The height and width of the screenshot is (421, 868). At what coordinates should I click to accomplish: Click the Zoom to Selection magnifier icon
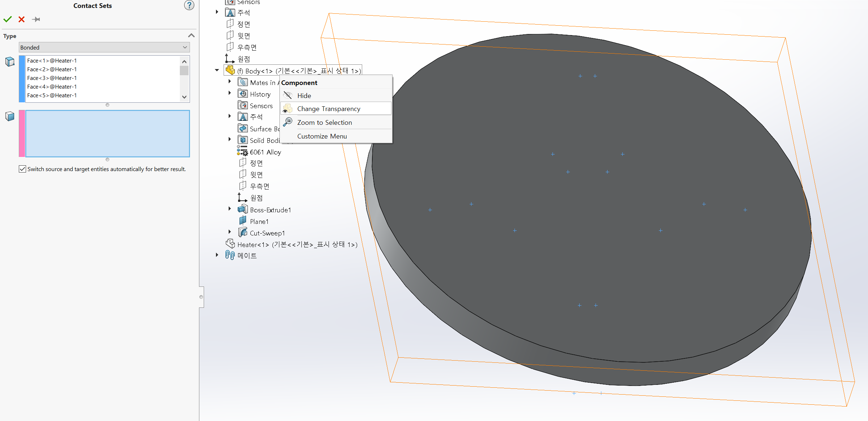click(x=288, y=122)
